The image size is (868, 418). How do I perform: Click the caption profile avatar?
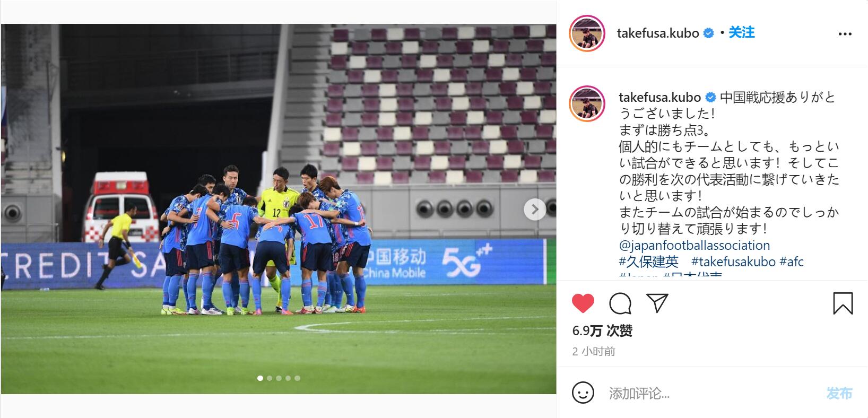coord(587,103)
